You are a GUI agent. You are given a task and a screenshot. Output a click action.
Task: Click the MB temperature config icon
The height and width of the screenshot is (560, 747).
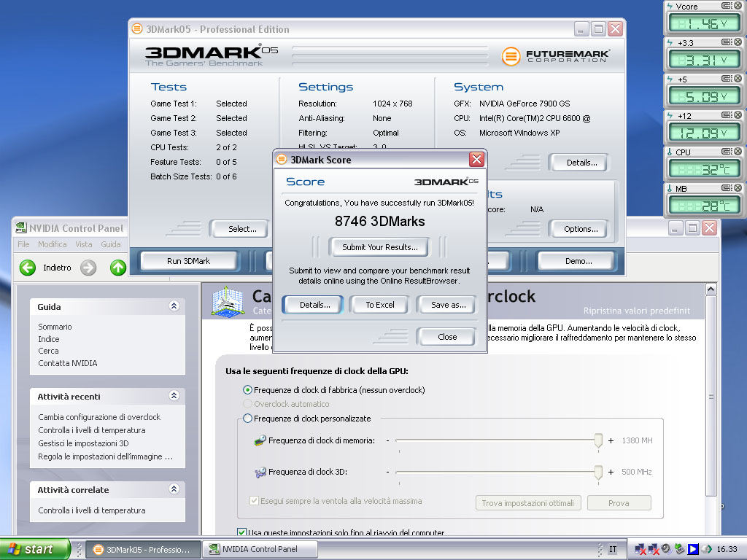coord(727,187)
